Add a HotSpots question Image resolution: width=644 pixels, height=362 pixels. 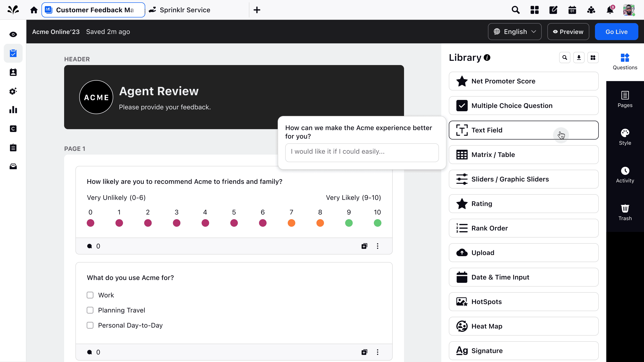[524, 301]
